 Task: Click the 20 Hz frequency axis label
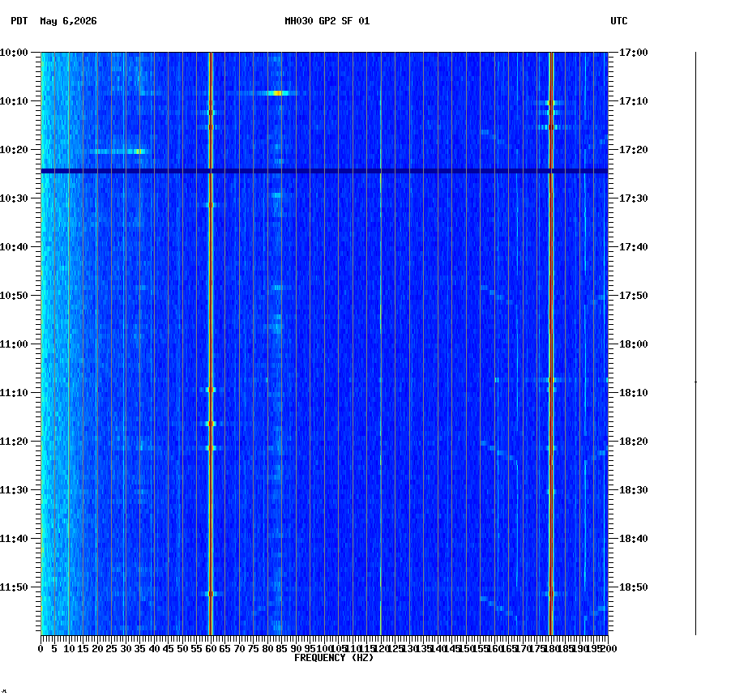click(x=97, y=649)
